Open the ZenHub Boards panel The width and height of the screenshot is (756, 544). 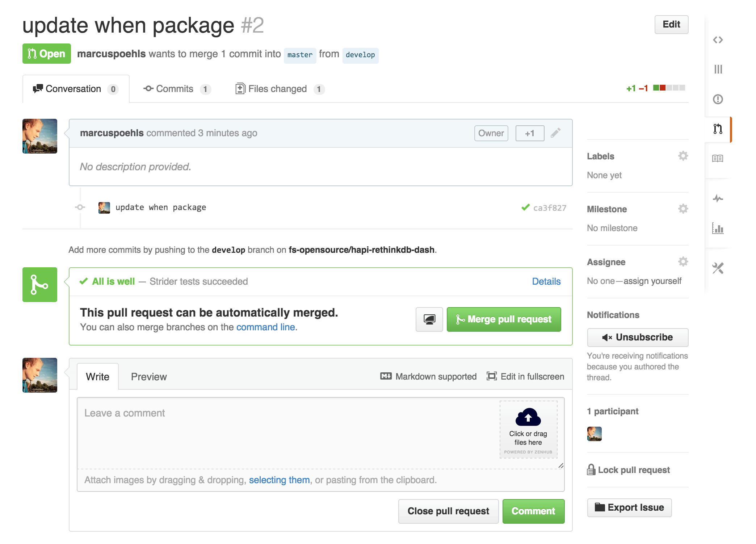pos(718,69)
